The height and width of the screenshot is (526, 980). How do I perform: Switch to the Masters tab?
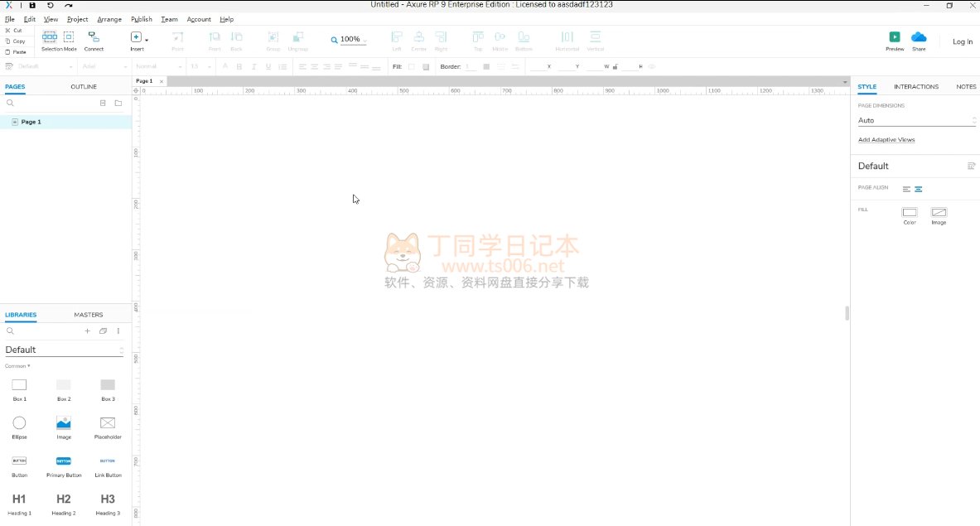88,315
